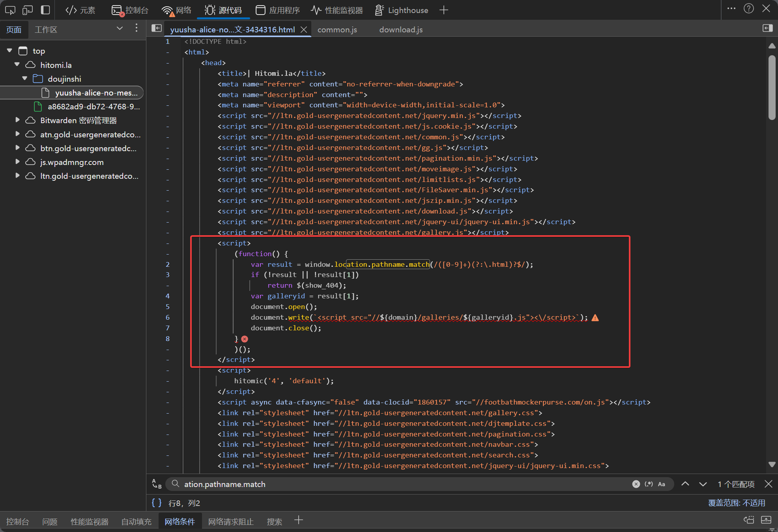Expand ltn.gold-usergeneratedco... domain node
The image size is (778, 532).
(17, 176)
